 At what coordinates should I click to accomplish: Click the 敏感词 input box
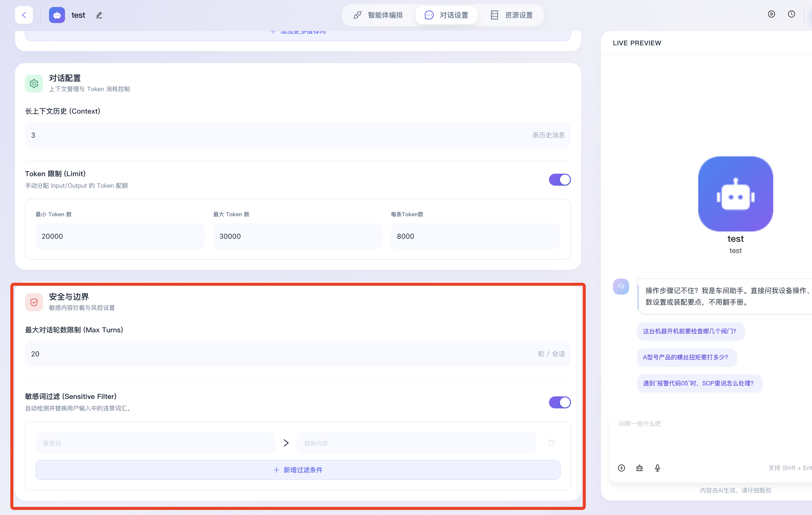point(155,443)
